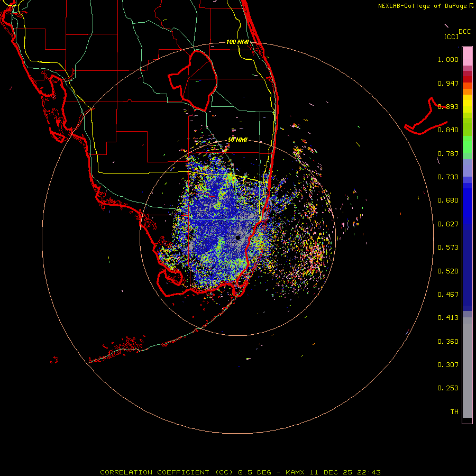Click the 0.840 scale value

(x=448, y=130)
